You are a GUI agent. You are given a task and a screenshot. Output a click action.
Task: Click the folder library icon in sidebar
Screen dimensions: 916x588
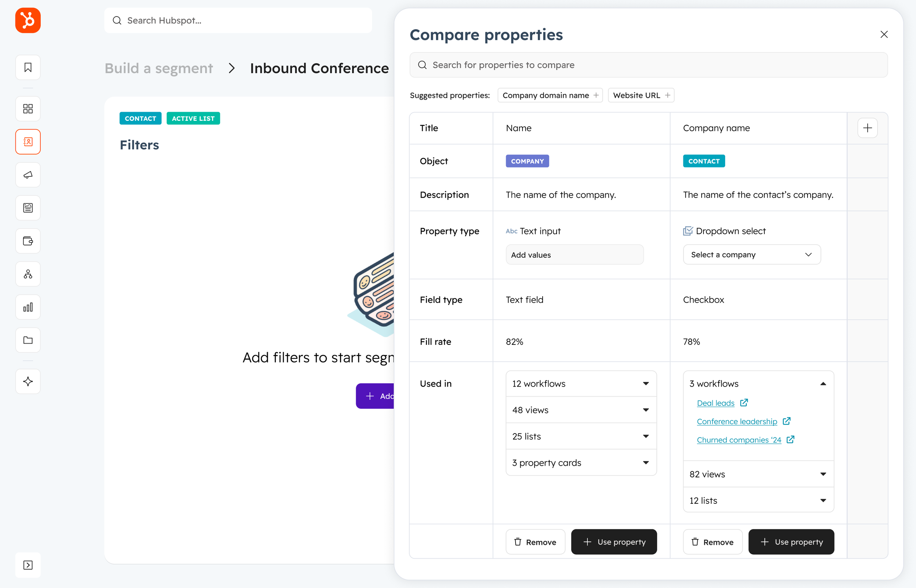click(x=28, y=340)
